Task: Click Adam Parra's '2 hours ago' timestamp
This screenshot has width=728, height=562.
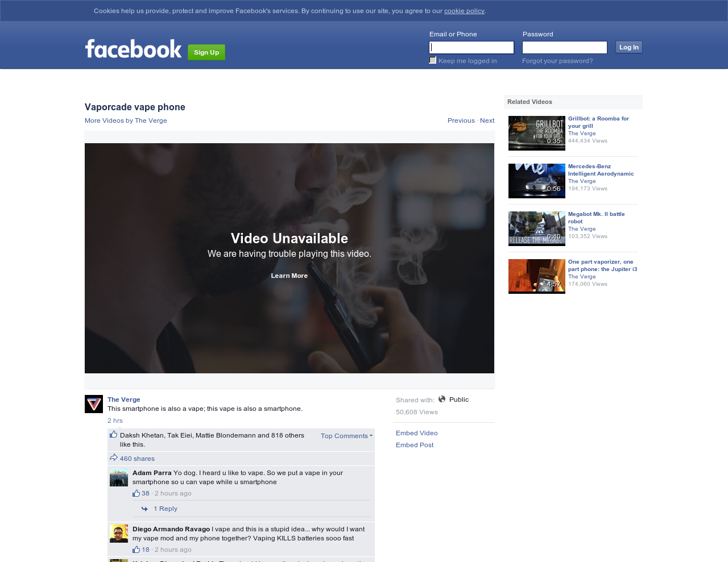Action: click(x=173, y=493)
